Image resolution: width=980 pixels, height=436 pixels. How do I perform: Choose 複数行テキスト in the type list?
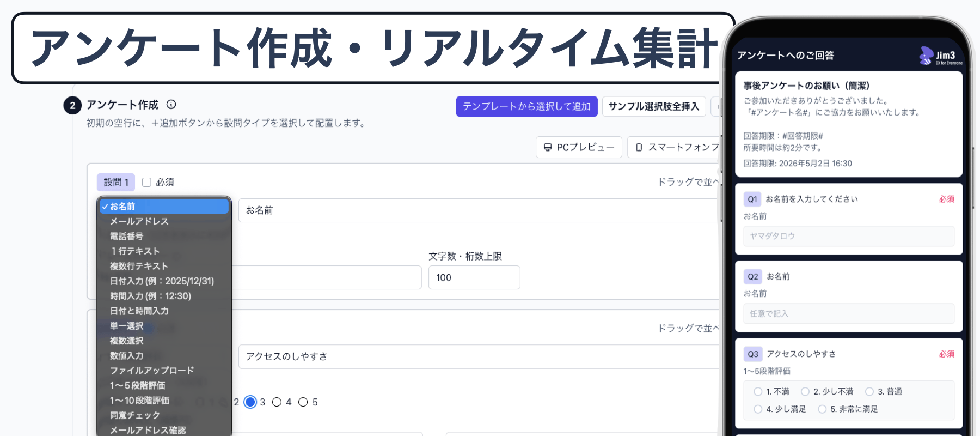point(164,266)
